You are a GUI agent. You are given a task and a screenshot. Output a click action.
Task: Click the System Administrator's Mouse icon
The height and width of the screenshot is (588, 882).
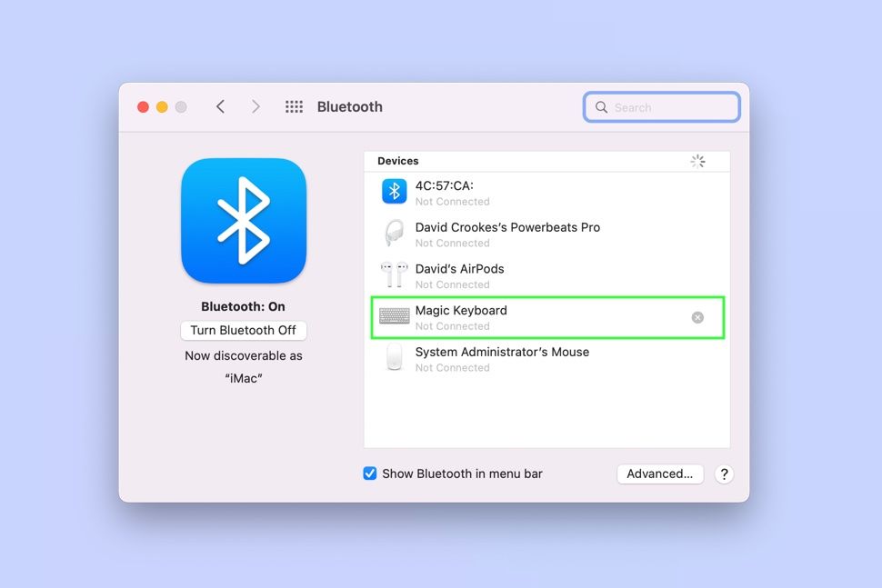[394, 357]
